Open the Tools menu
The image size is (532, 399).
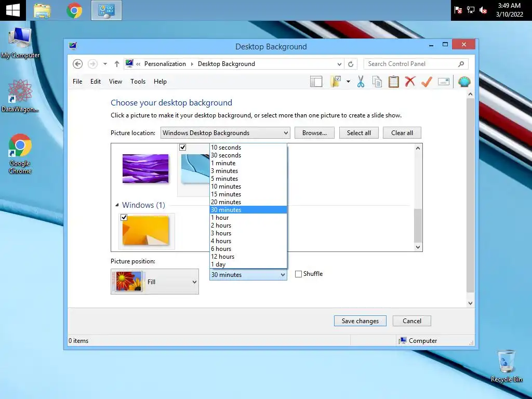pyautogui.click(x=138, y=82)
